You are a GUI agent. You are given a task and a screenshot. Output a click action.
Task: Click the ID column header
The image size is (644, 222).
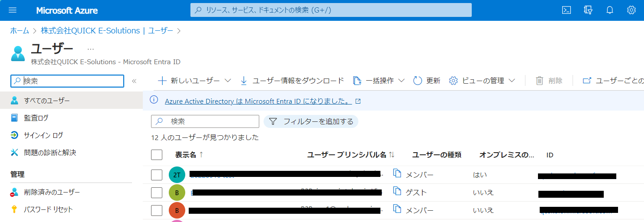[550, 155]
